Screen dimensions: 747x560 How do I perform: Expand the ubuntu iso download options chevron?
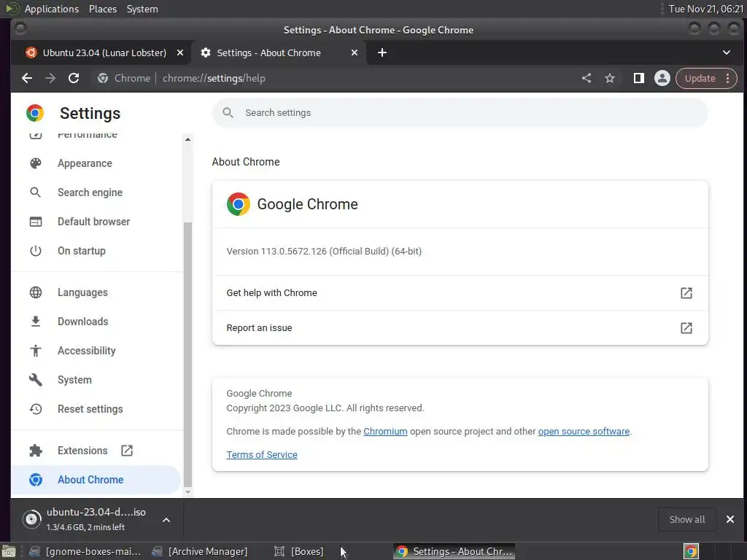pos(166,519)
